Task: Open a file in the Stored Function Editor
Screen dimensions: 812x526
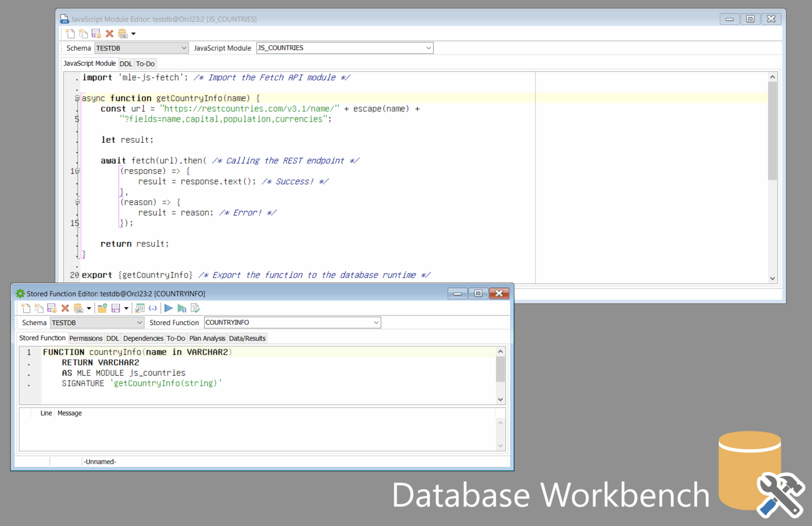Action: pyautogui.click(x=102, y=308)
